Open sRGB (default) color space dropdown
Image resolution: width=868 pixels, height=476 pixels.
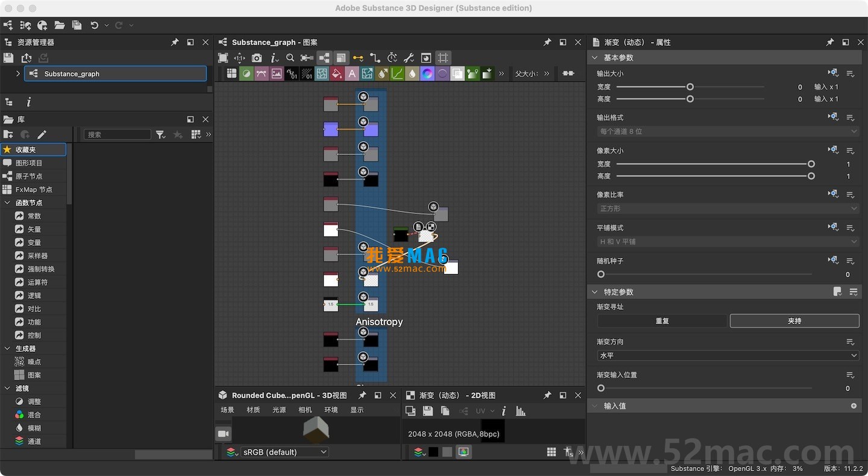click(x=285, y=452)
